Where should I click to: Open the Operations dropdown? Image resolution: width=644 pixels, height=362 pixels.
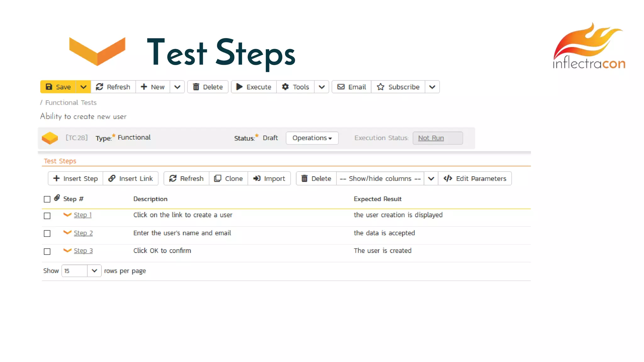(312, 138)
